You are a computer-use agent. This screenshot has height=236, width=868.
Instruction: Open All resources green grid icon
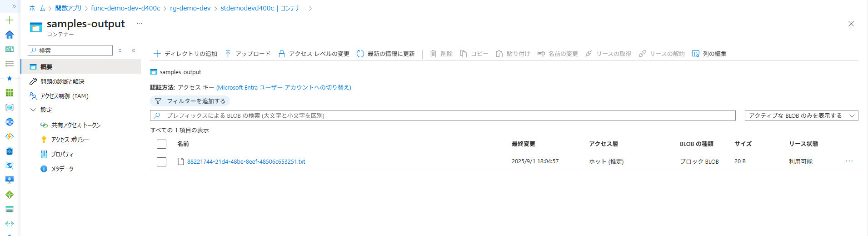(x=10, y=93)
